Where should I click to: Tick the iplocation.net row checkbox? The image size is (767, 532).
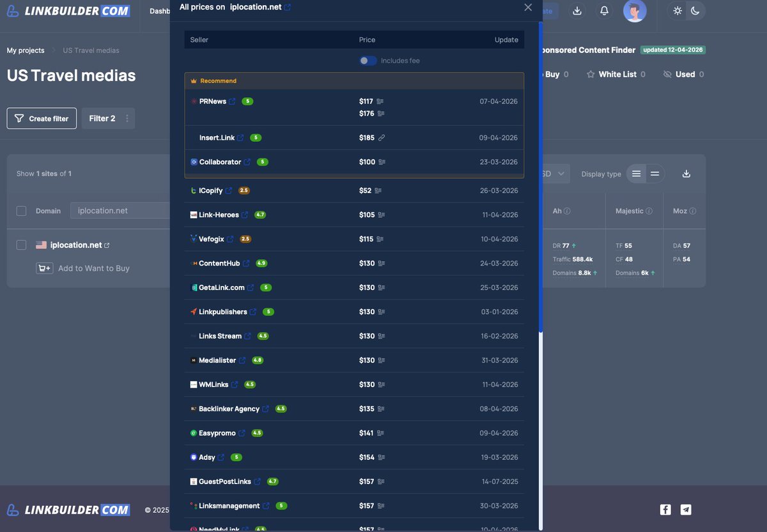[x=21, y=245]
